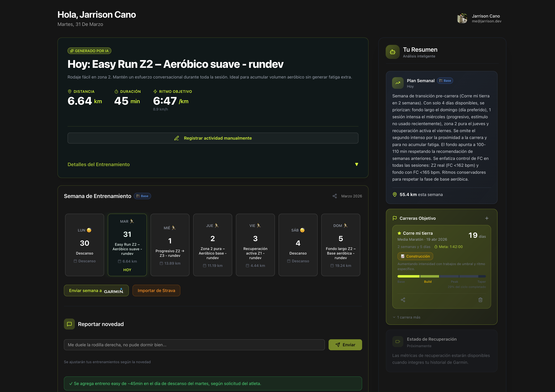Viewport: 555px width, 392px height.
Task: Share the Corre mi tierra race
Action: [403, 300]
